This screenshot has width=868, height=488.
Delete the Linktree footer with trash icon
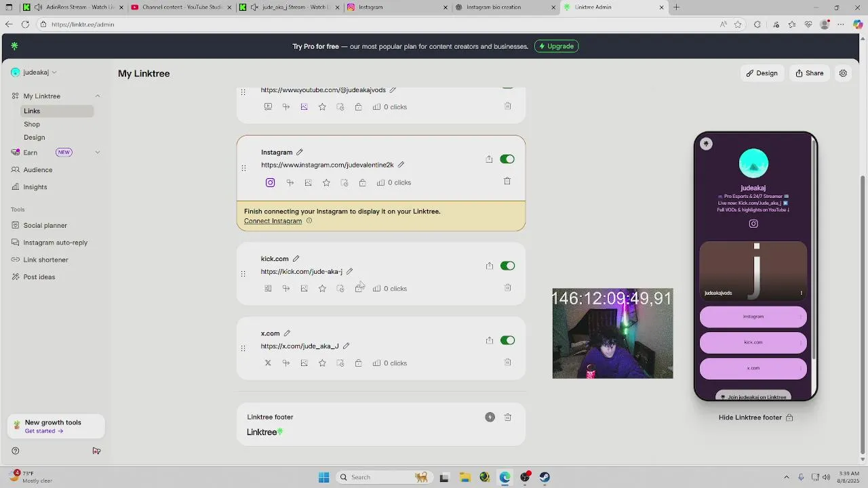(507, 418)
